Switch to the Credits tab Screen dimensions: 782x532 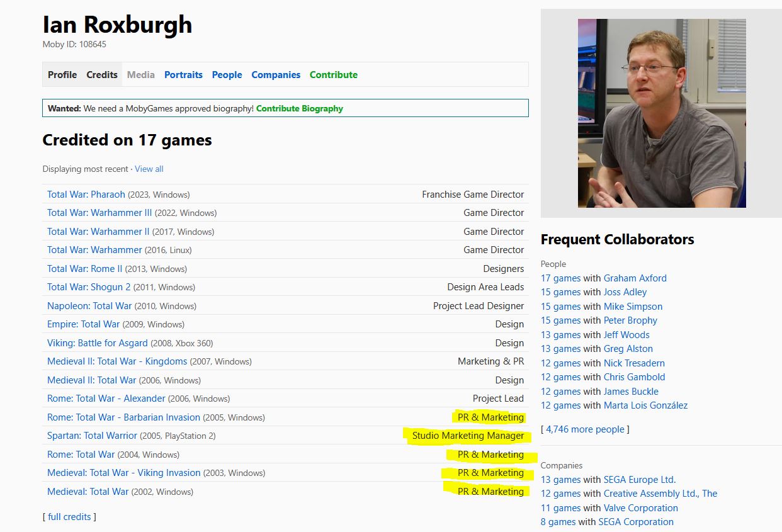point(102,74)
